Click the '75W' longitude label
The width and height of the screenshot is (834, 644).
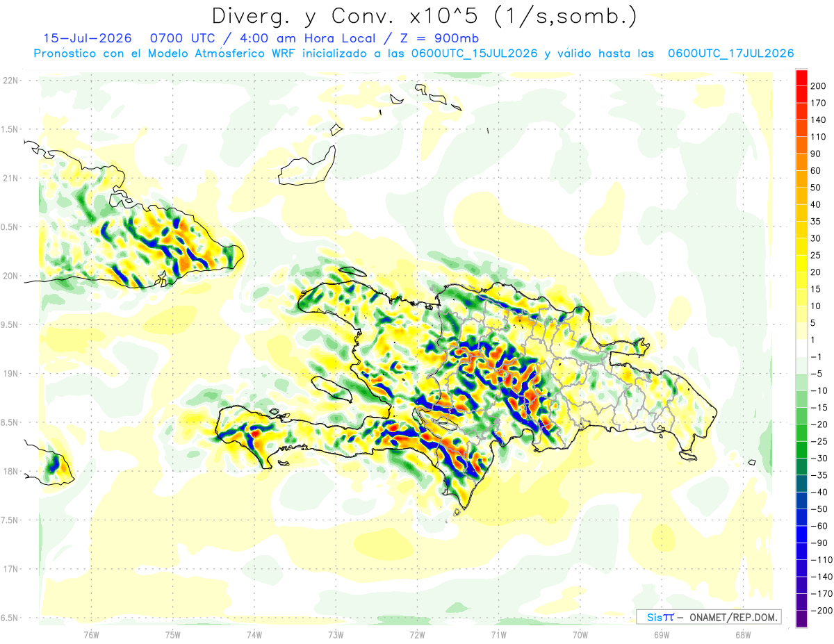pos(172,634)
